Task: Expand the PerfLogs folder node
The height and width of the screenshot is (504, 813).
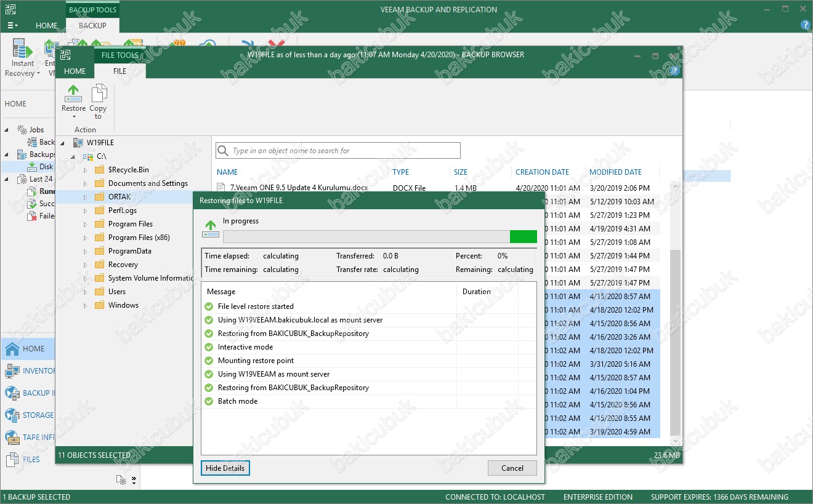Action: click(86, 210)
